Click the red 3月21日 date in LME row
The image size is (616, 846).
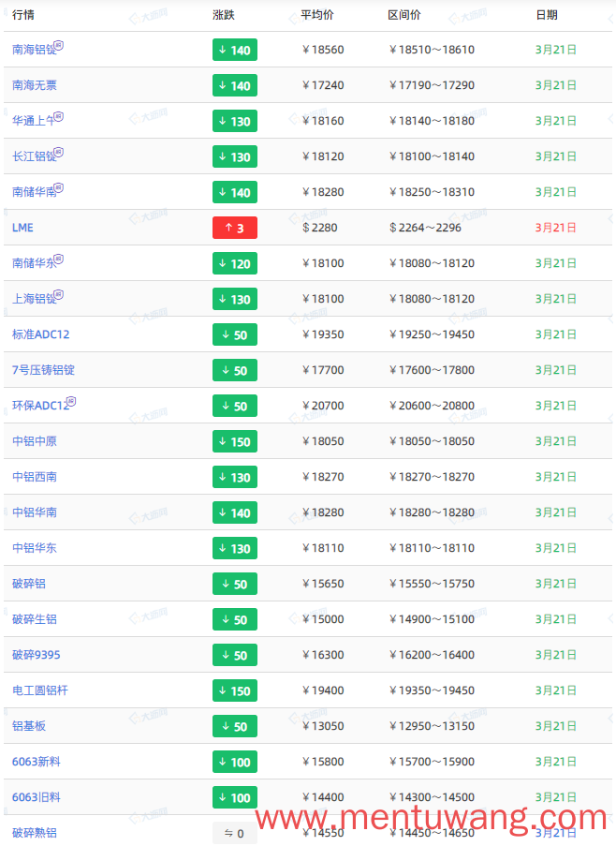[x=556, y=228]
